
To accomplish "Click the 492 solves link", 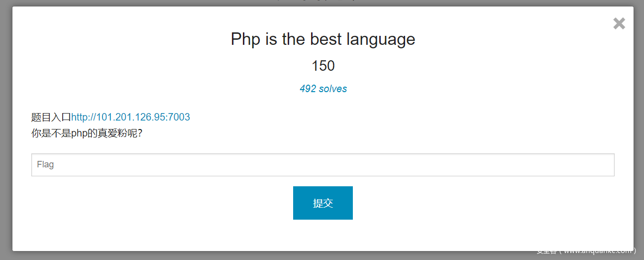I will point(323,89).
